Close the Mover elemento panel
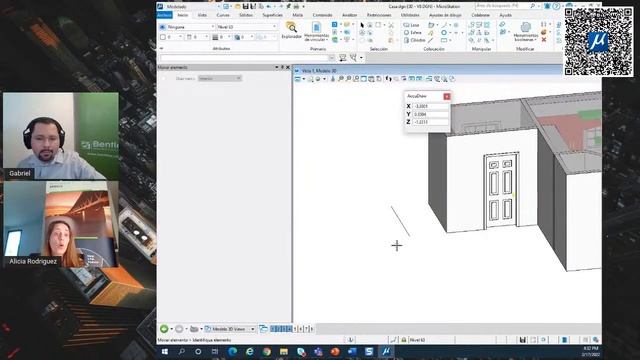This screenshot has width=640, height=360. pos(288,67)
